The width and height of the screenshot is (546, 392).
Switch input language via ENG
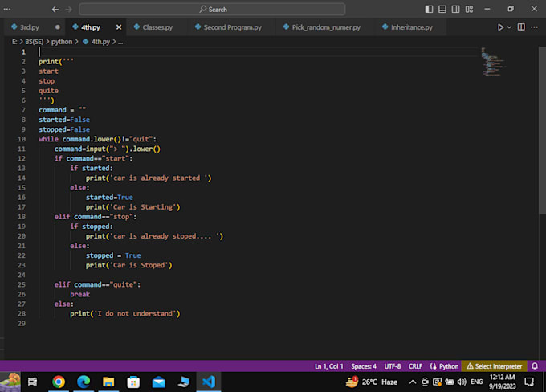(477, 382)
